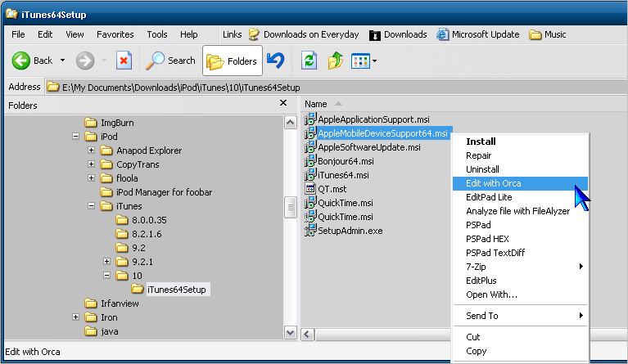Open the Downloads links bar shortcut

point(398,35)
